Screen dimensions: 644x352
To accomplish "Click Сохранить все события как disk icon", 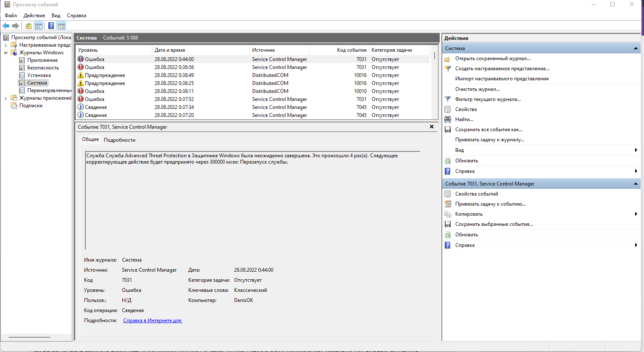I will coord(448,130).
